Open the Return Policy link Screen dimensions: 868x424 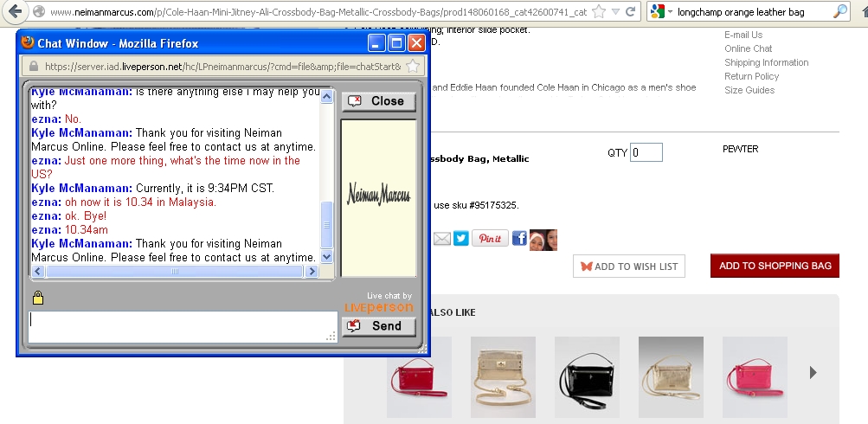point(752,76)
